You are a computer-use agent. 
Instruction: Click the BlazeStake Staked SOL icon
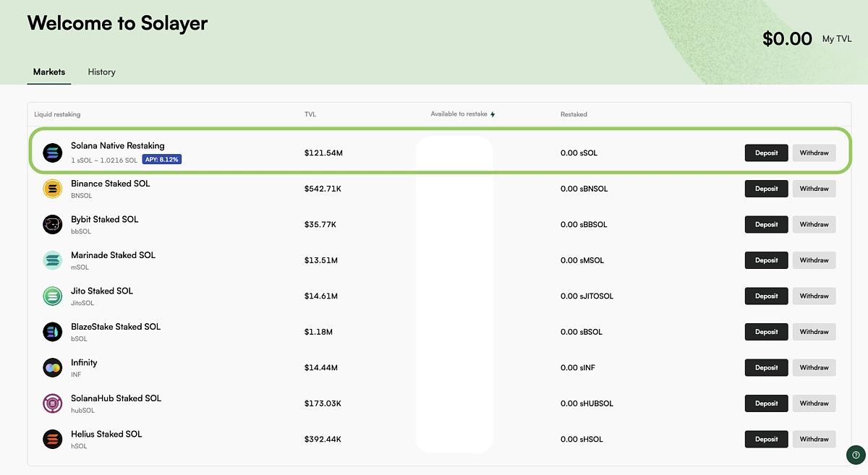click(x=53, y=332)
